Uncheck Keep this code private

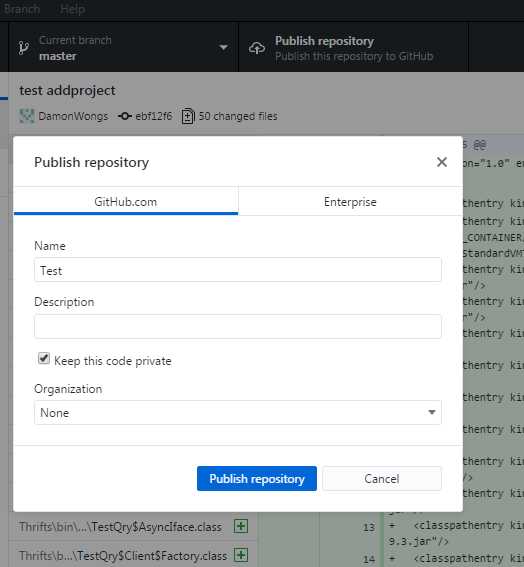click(44, 358)
